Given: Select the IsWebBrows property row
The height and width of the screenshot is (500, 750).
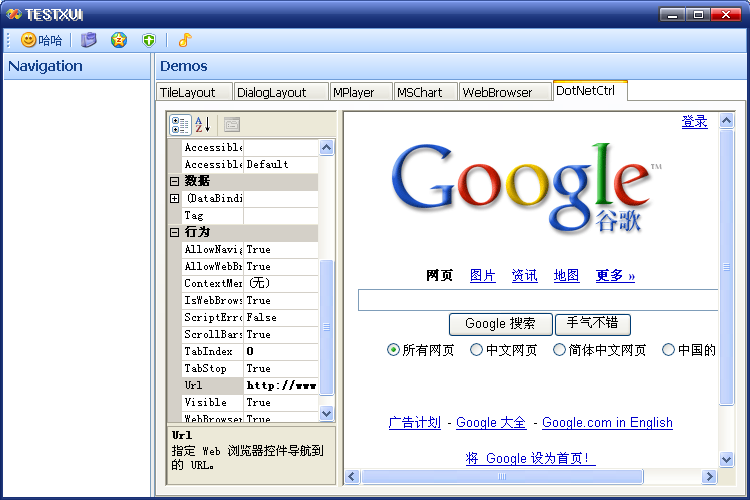Looking at the screenshot, I should 250,300.
